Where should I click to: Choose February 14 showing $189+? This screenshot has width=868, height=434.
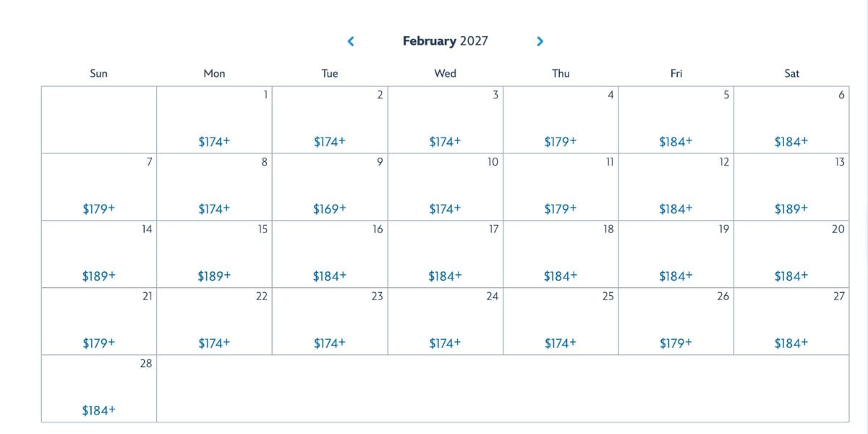point(98,275)
